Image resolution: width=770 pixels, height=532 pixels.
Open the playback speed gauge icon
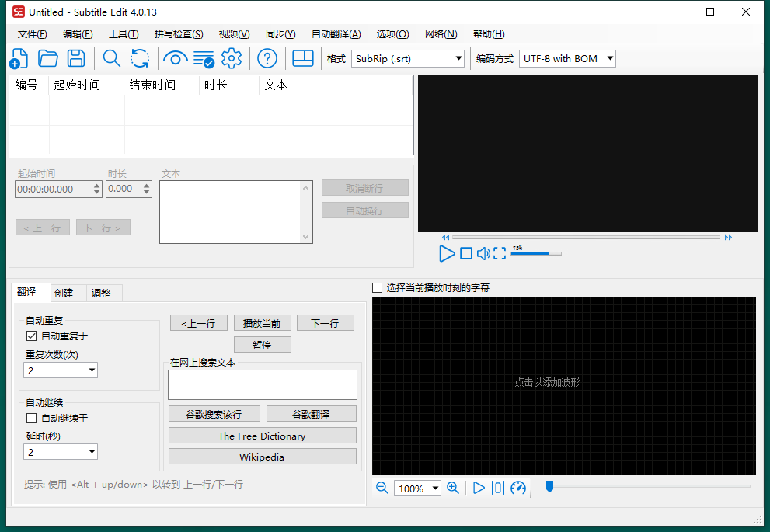518,488
